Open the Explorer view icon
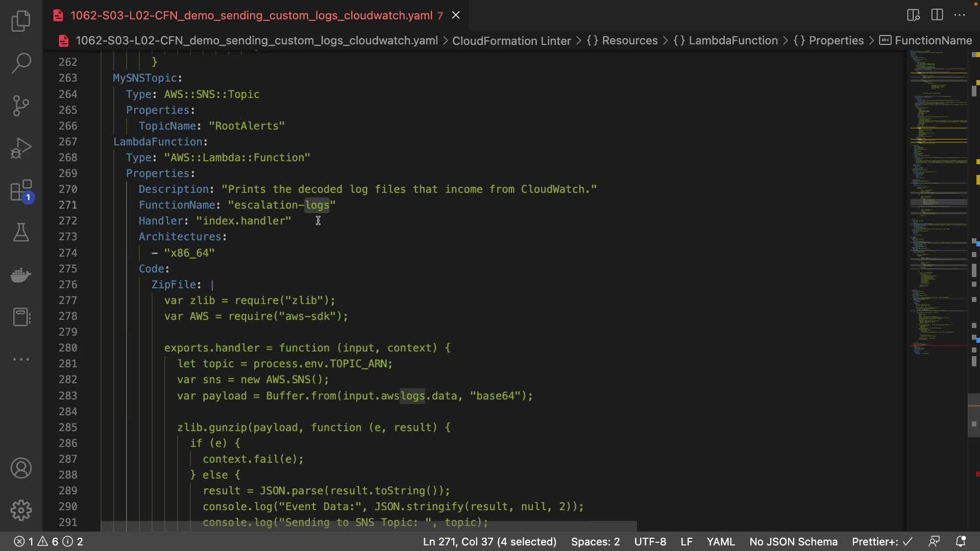The width and height of the screenshot is (980, 551). coord(21,21)
